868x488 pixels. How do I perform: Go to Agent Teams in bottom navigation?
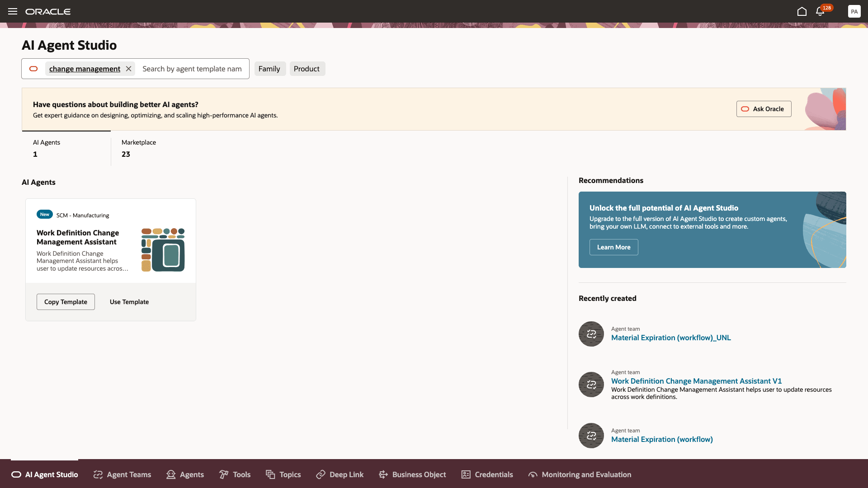[x=123, y=474]
